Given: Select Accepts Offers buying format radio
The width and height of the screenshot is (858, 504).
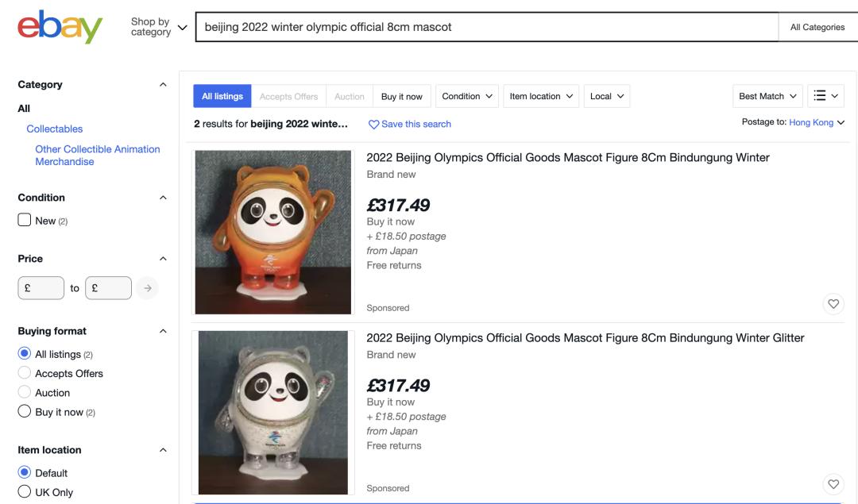Looking at the screenshot, I should (x=25, y=373).
